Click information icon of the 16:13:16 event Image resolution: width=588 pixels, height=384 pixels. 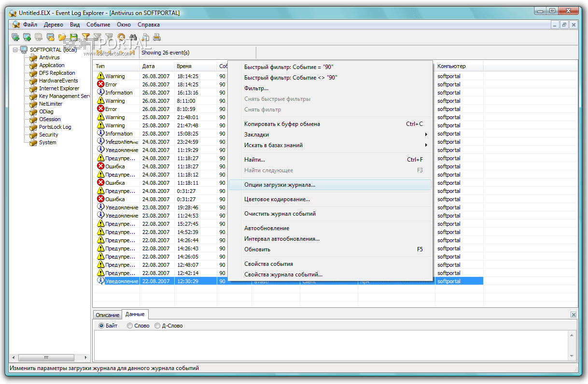[x=100, y=92]
